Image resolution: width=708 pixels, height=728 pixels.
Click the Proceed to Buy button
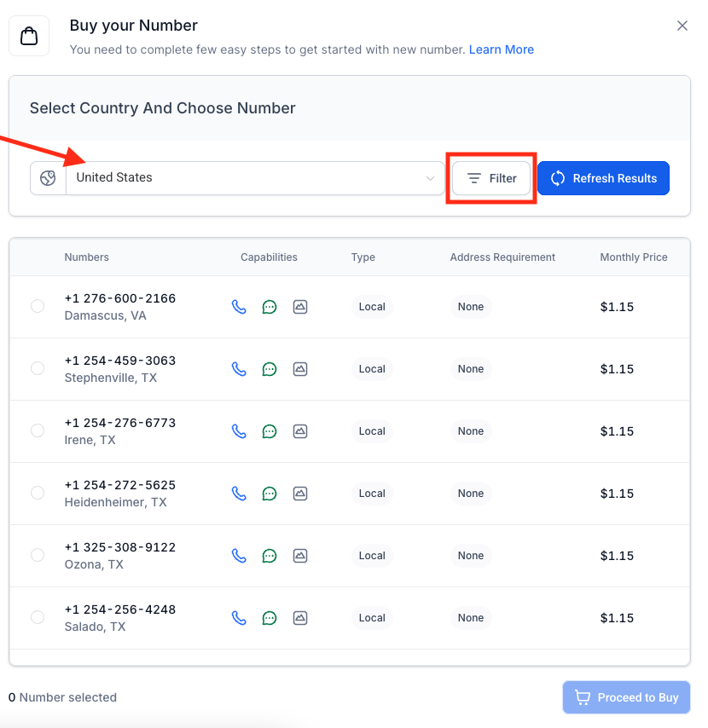(x=626, y=697)
